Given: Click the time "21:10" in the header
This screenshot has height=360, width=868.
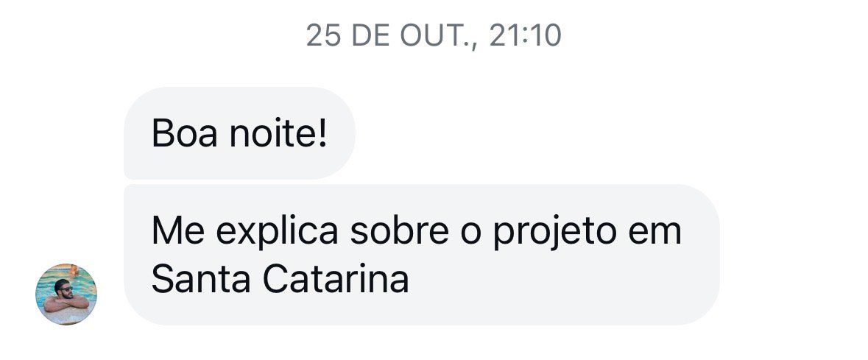Looking at the screenshot, I should click(x=525, y=35).
